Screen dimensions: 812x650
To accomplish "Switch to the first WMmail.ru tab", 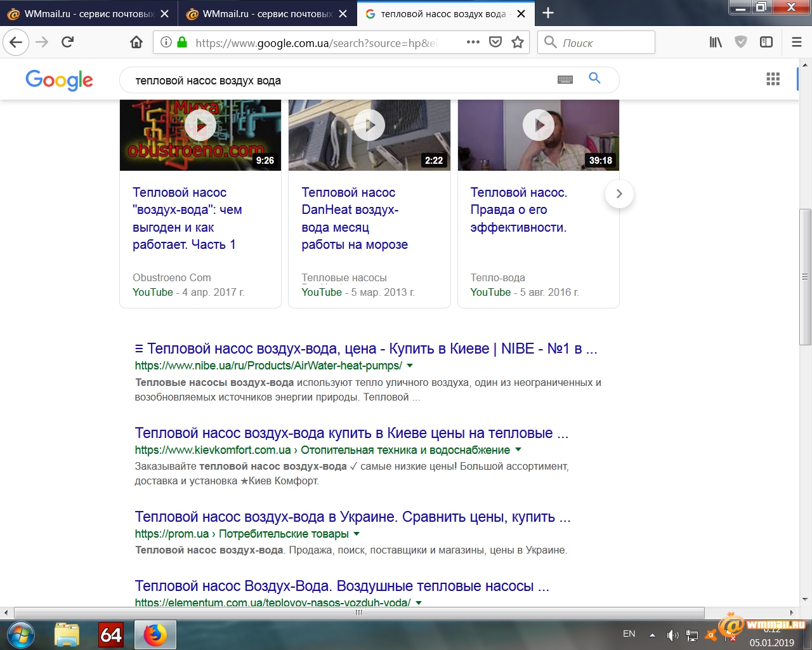I will 79,13.
